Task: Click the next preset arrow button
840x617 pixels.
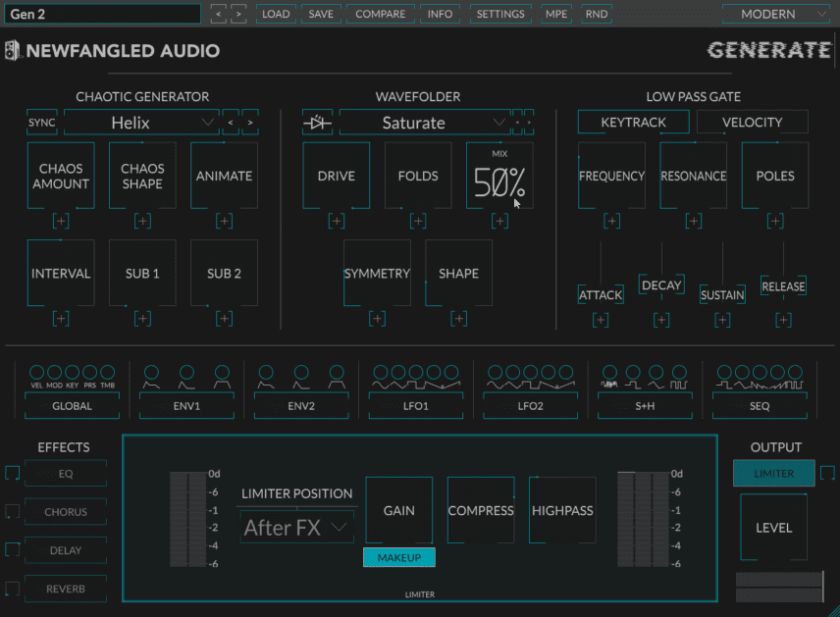Action: [x=238, y=14]
